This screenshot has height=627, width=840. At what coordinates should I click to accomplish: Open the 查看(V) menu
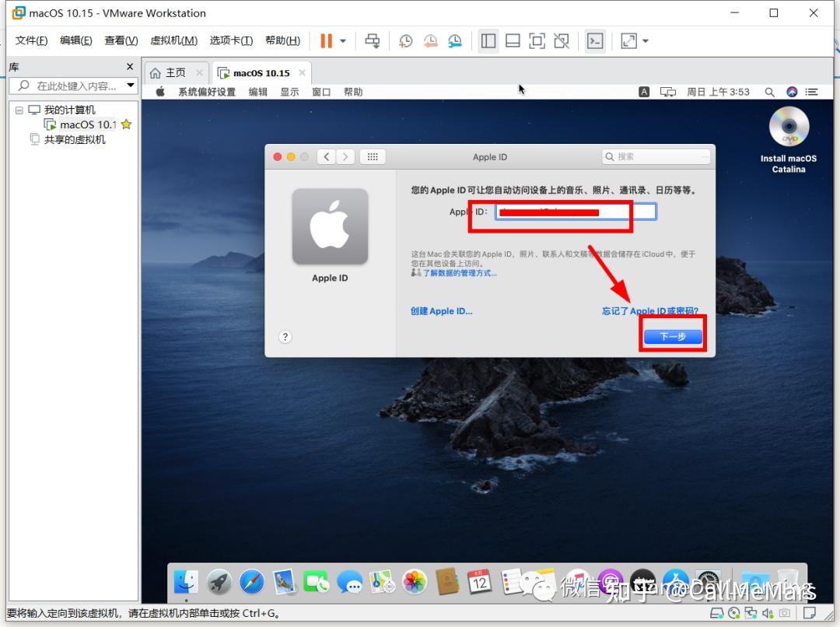pos(121,40)
